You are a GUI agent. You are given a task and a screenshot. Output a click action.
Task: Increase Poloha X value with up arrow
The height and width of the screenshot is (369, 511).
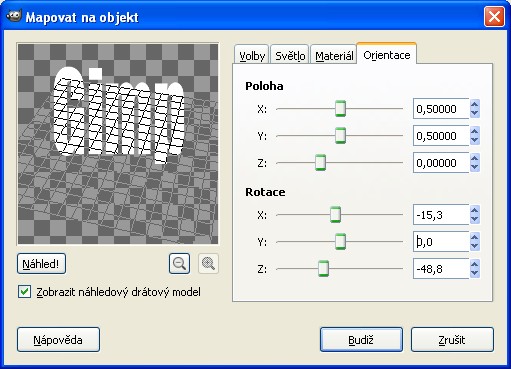pos(475,104)
